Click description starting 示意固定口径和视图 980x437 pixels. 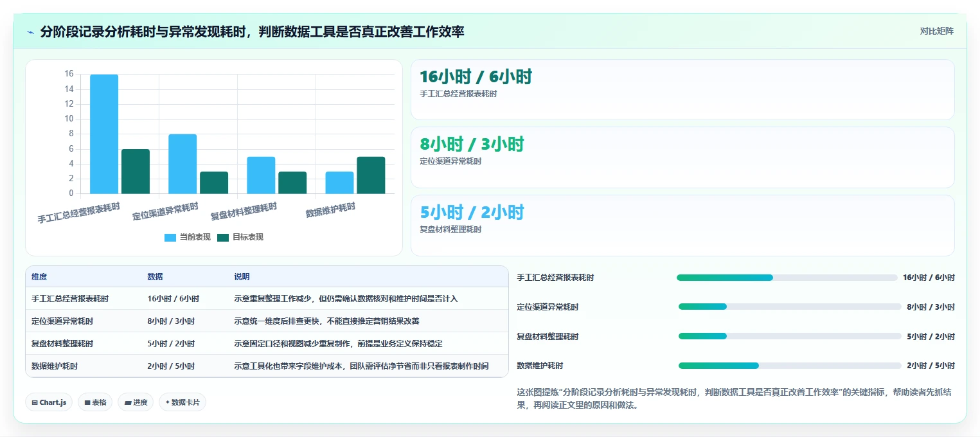pyautogui.click(x=338, y=344)
